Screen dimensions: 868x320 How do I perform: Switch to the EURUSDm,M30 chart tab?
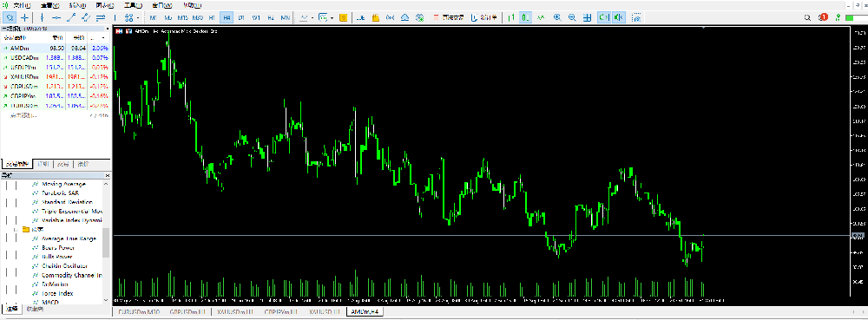click(137, 312)
